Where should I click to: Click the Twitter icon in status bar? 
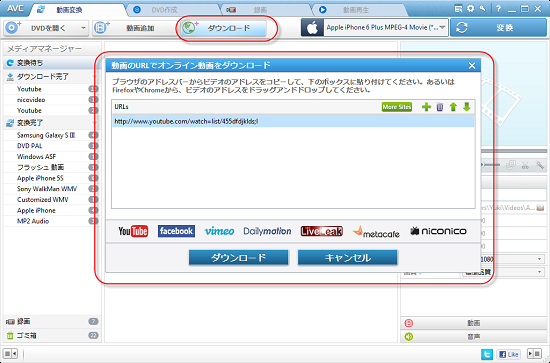click(x=487, y=354)
